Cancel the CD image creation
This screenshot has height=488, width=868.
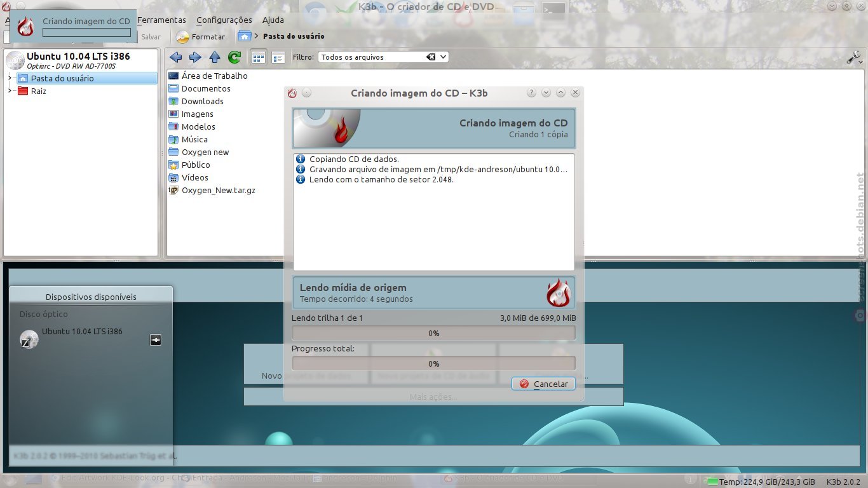coord(543,384)
